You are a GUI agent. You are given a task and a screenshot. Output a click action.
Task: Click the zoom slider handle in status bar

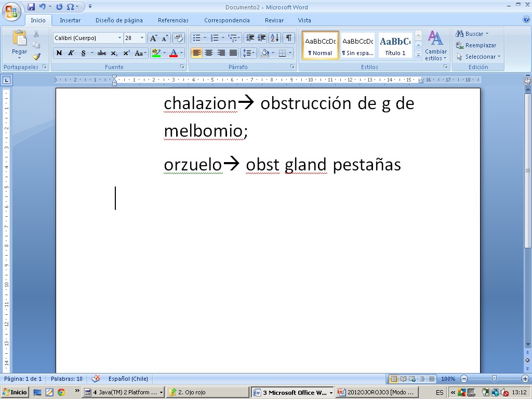494,379
